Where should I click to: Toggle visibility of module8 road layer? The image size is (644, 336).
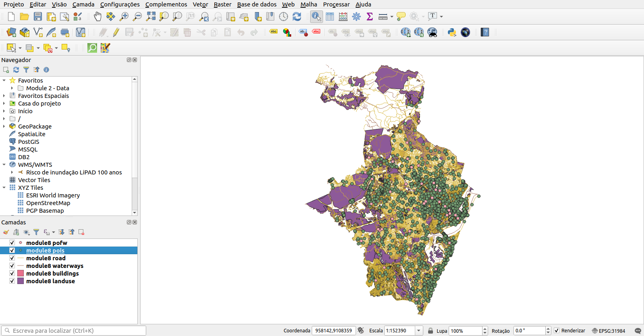12,258
